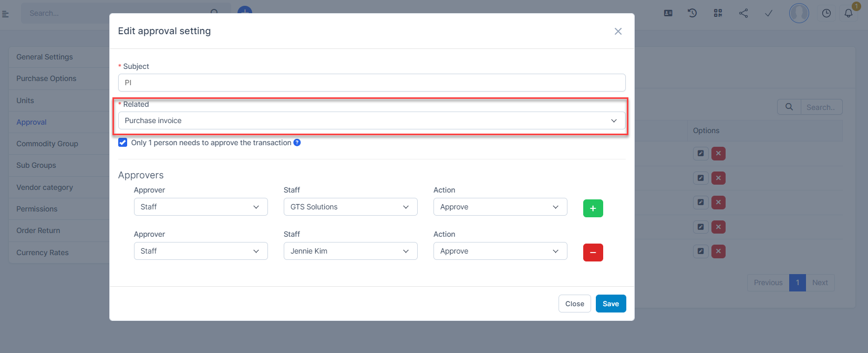The width and height of the screenshot is (868, 353).
Task: Open the first row Action dropdown
Action: pos(500,207)
